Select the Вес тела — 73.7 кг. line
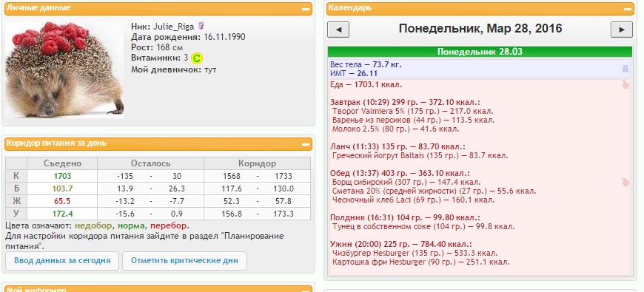644x292 pixels. coord(366,64)
